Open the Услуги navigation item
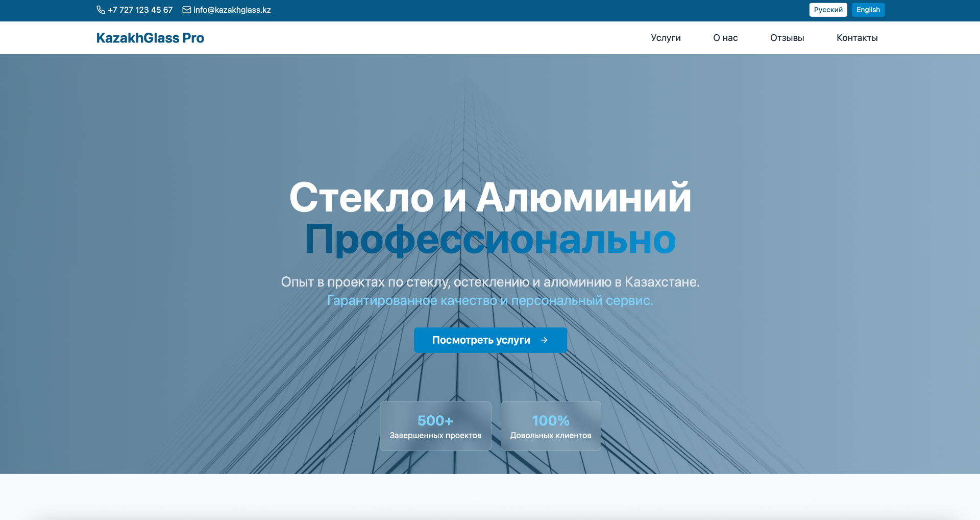This screenshot has width=980, height=520. coord(666,38)
